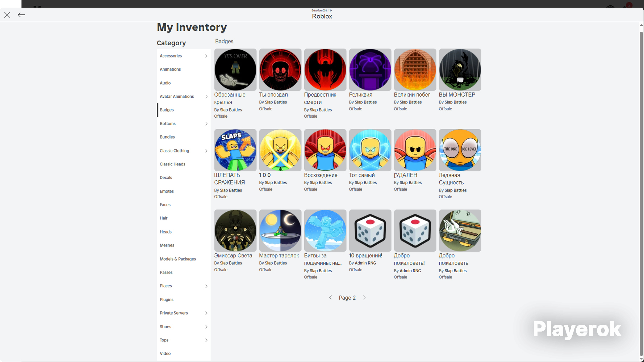The height and width of the screenshot is (362, 644).
Task: Open the red skull "Ты опоздал" badge image
Action: point(280,70)
